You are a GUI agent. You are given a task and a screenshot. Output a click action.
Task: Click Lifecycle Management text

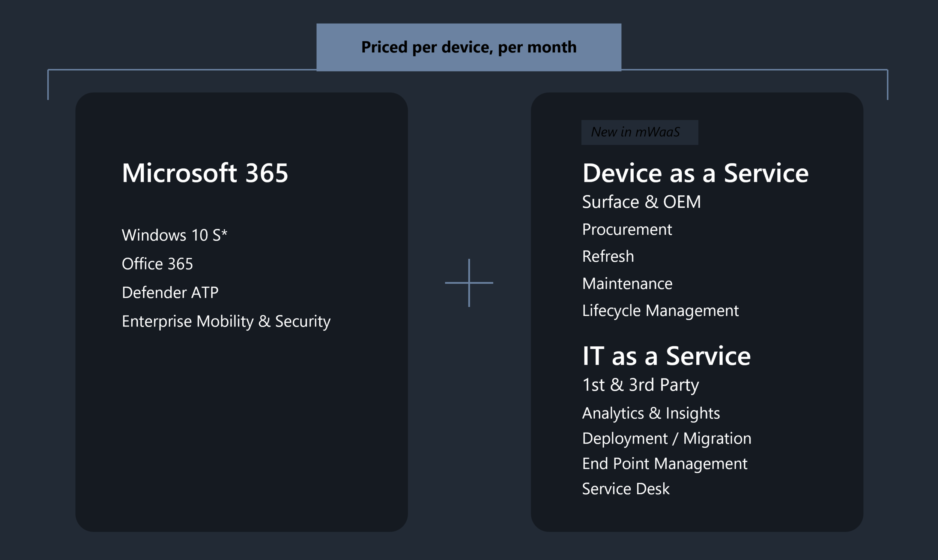click(660, 311)
